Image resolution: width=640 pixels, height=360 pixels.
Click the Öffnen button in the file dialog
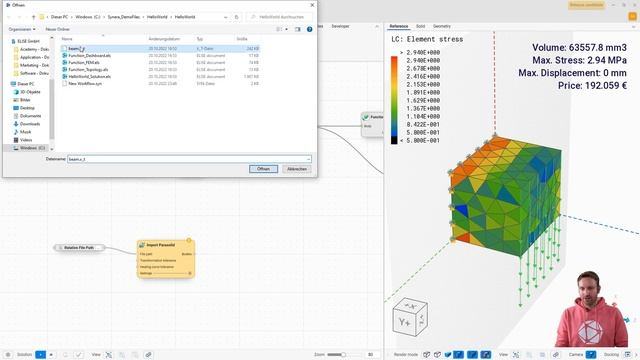263,169
